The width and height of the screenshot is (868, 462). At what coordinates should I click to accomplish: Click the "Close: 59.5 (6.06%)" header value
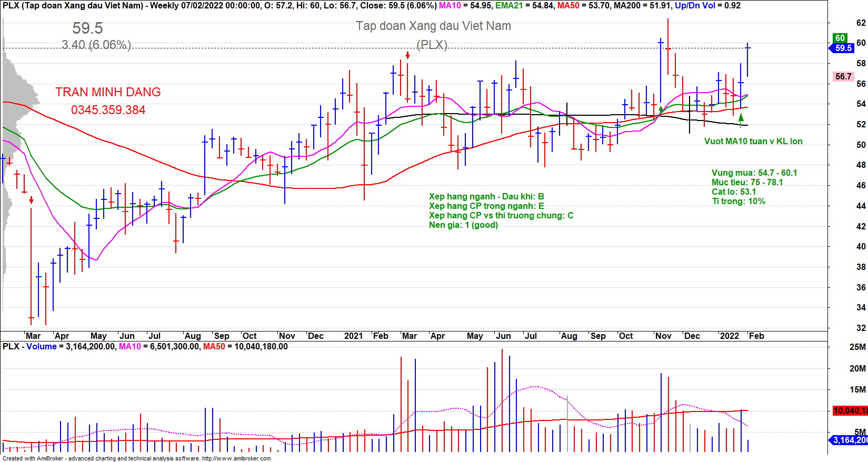(x=398, y=6)
